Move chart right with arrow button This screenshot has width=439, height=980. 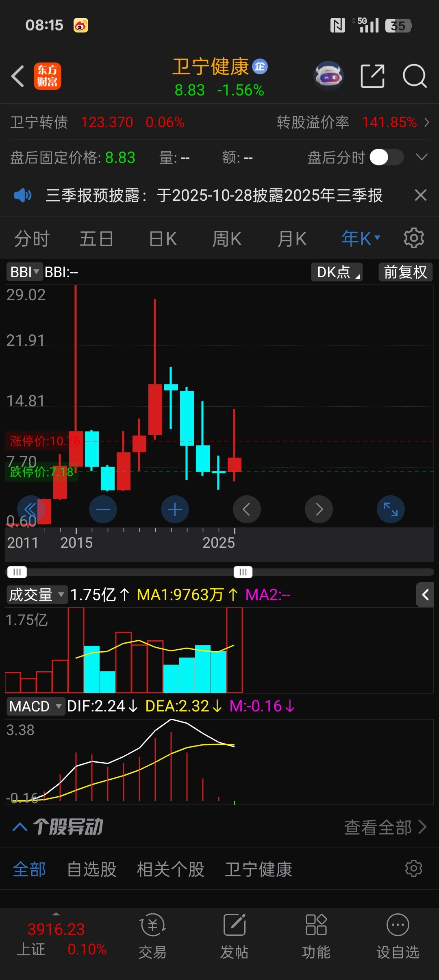tap(319, 509)
